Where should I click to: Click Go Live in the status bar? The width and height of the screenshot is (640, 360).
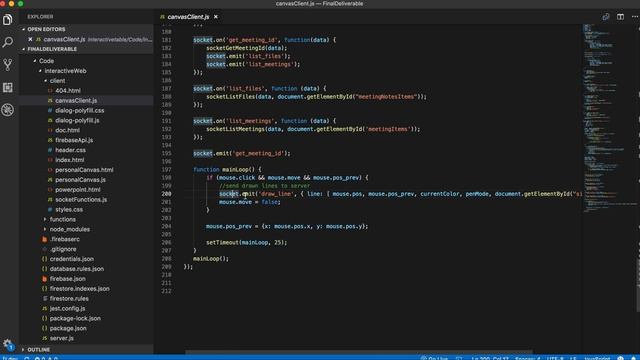point(435,358)
